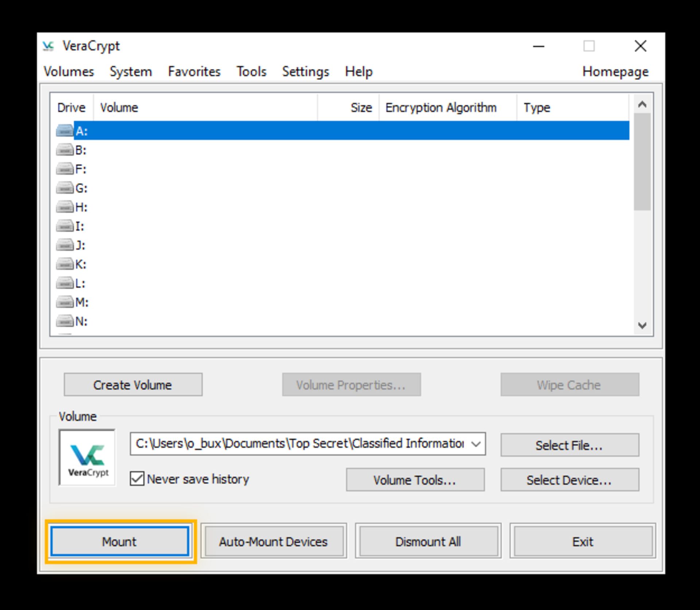700x610 pixels.
Task: Close the VeraCrypt window
Action: 641,46
